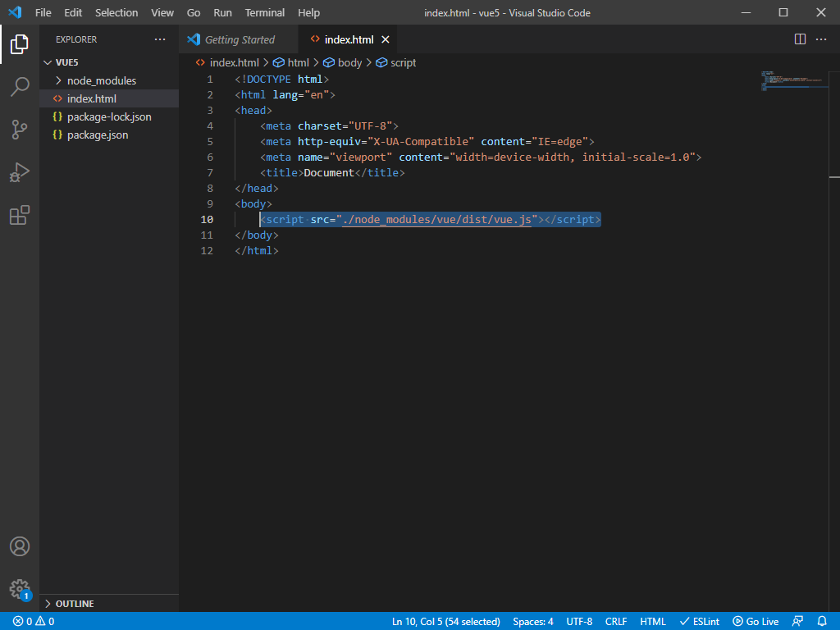Screen dimensions: 840x630
Task: Change CRLF end of line sequence
Action: (615, 622)
